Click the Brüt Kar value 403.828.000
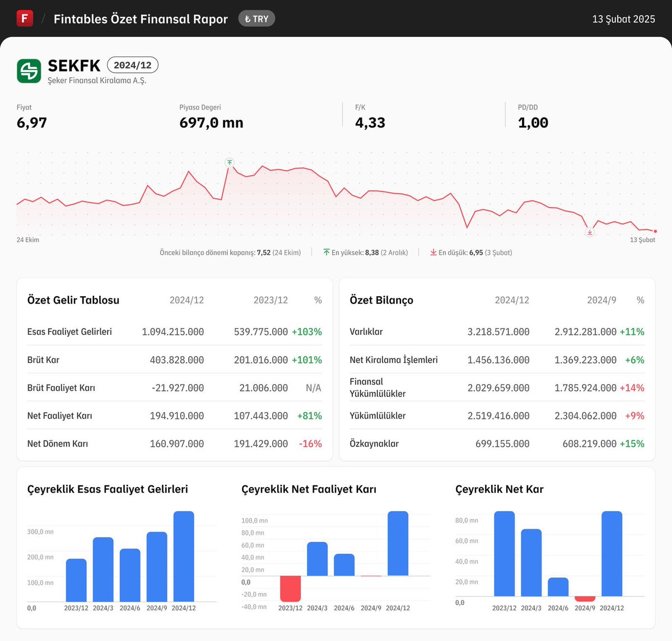Screen dimensions: 672x641 (177, 359)
